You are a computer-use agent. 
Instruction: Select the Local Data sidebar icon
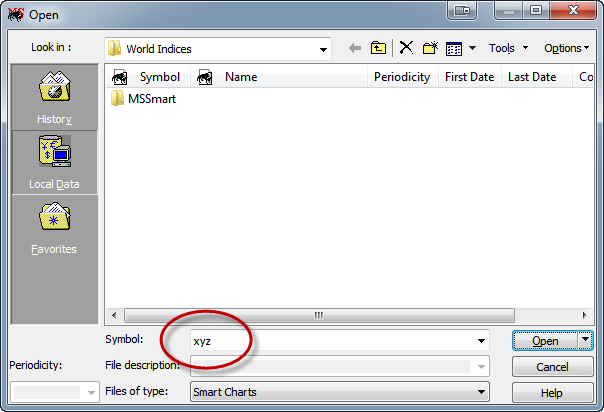[54, 162]
